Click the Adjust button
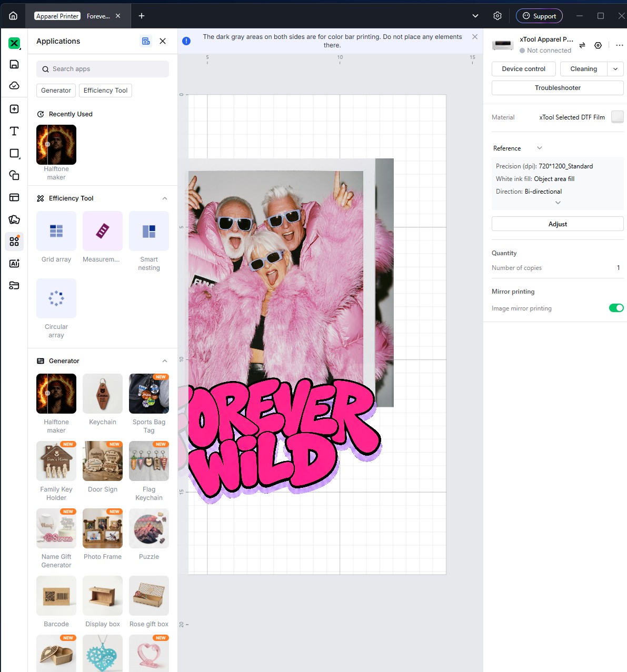This screenshot has height=672, width=627. click(558, 224)
